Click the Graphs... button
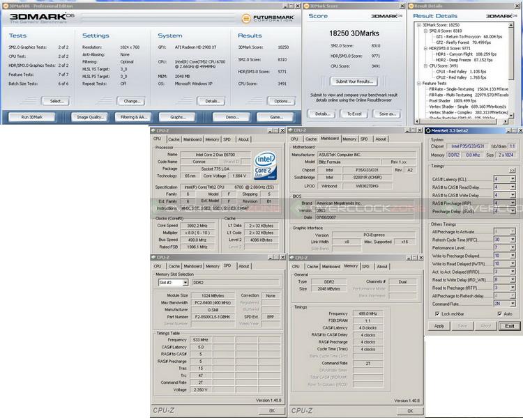Image resolution: width=523 pixels, height=420 pixels. (x=177, y=117)
